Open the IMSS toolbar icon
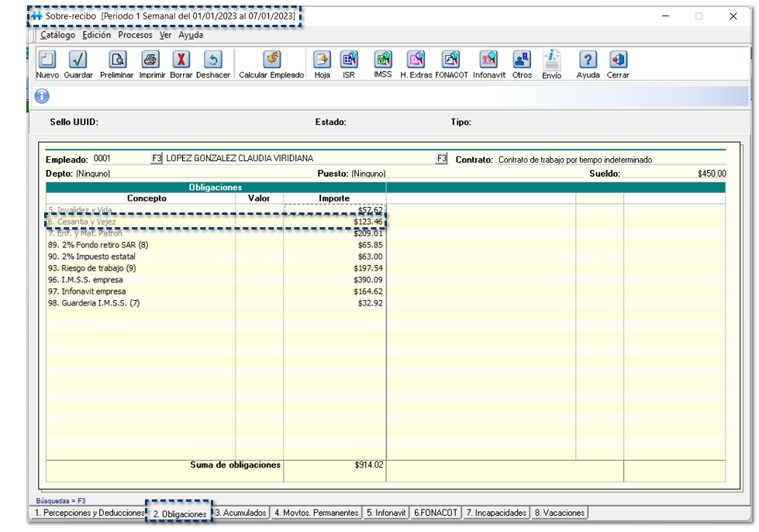The width and height of the screenshot is (759, 532). pos(383,60)
